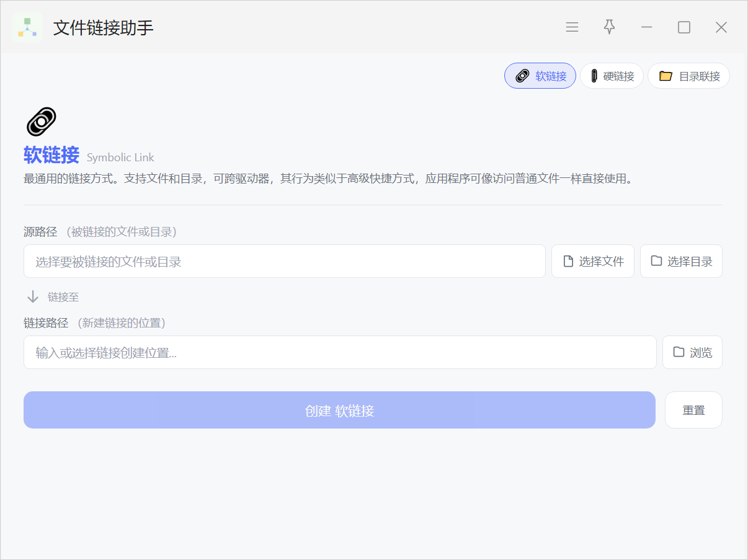The width and height of the screenshot is (748, 560).
Task: Minimize the 文件链接助手 window
Action: pos(646,27)
